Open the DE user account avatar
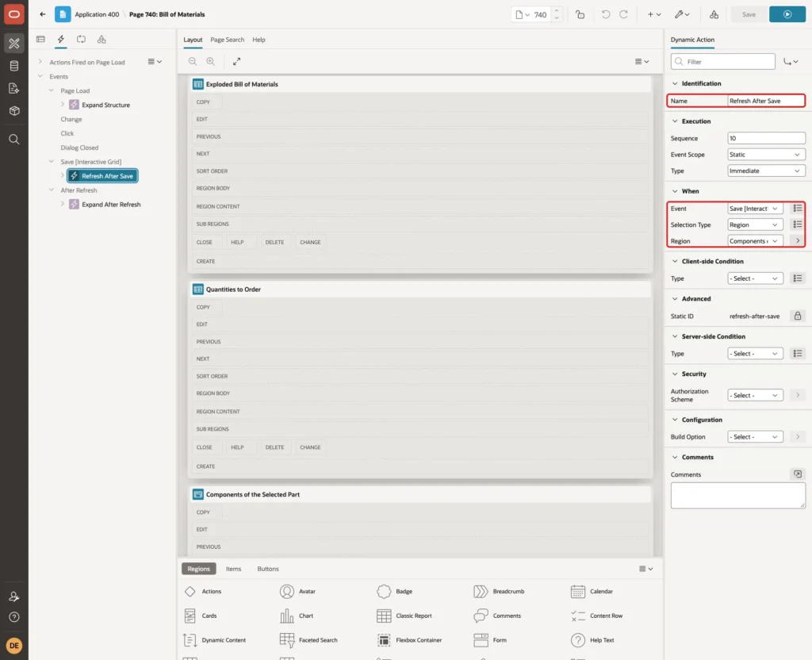 click(x=14, y=646)
